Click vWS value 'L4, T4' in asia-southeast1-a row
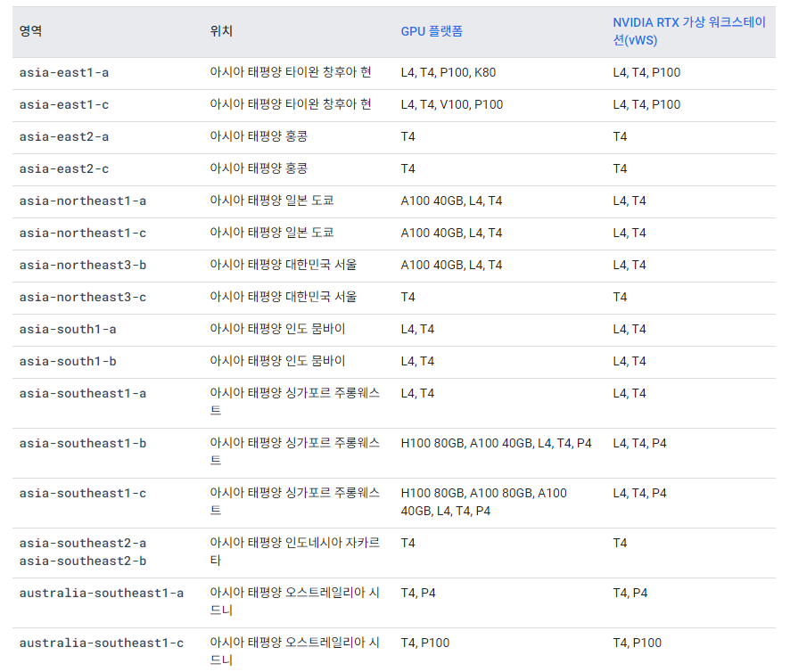This screenshot has width=790, height=672. tap(630, 393)
